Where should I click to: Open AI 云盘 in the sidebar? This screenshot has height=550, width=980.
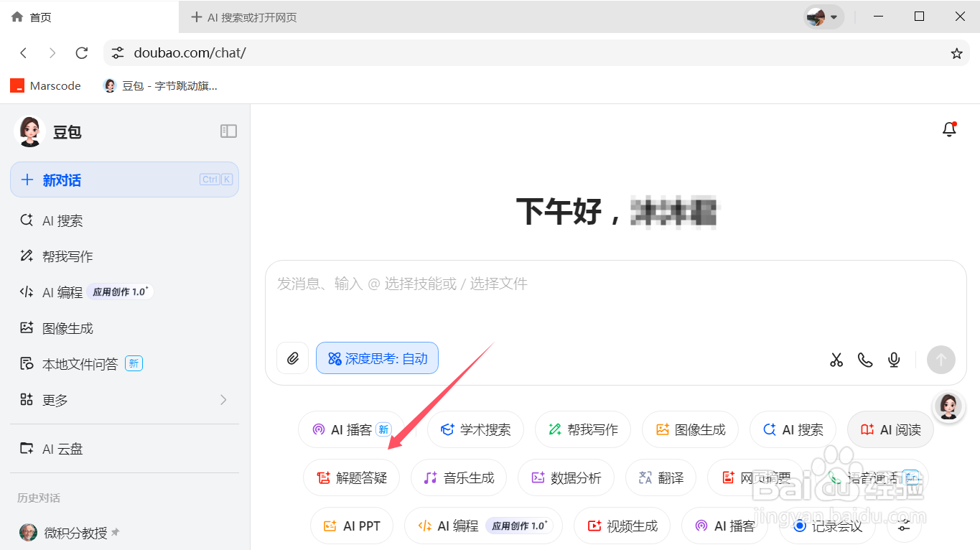tap(124, 449)
